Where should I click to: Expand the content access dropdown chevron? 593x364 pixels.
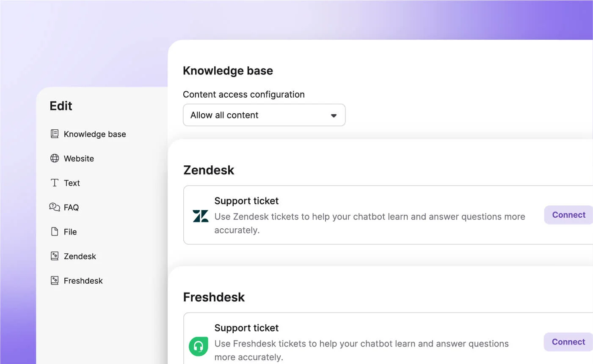coord(334,115)
